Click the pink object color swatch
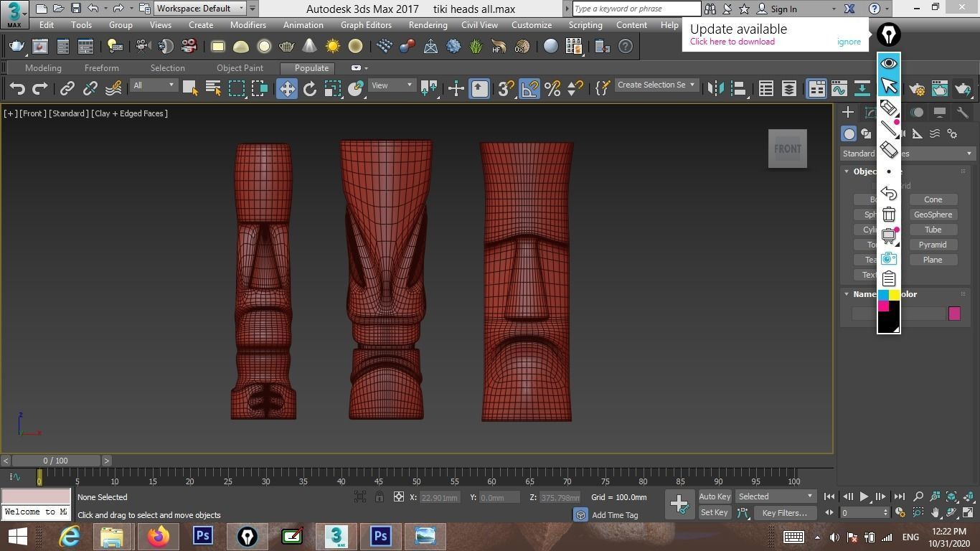 [954, 314]
